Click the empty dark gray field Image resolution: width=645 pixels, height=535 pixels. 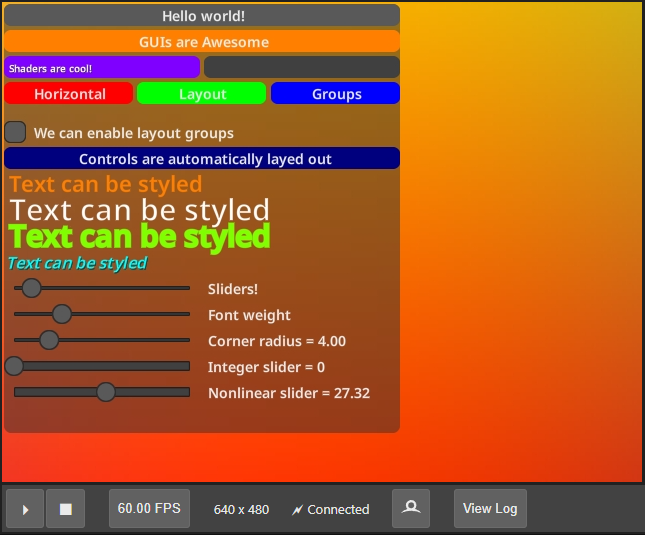point(301,67)
